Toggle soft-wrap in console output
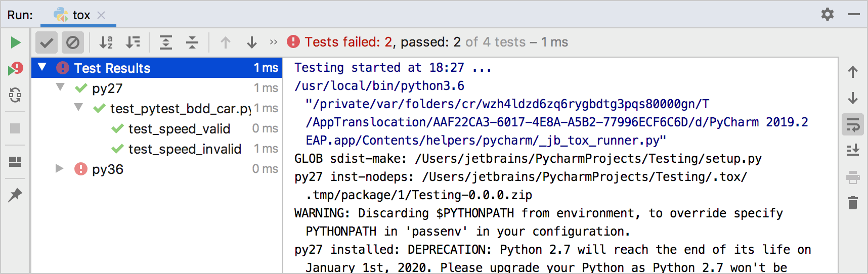 click(x=853, y=124)
